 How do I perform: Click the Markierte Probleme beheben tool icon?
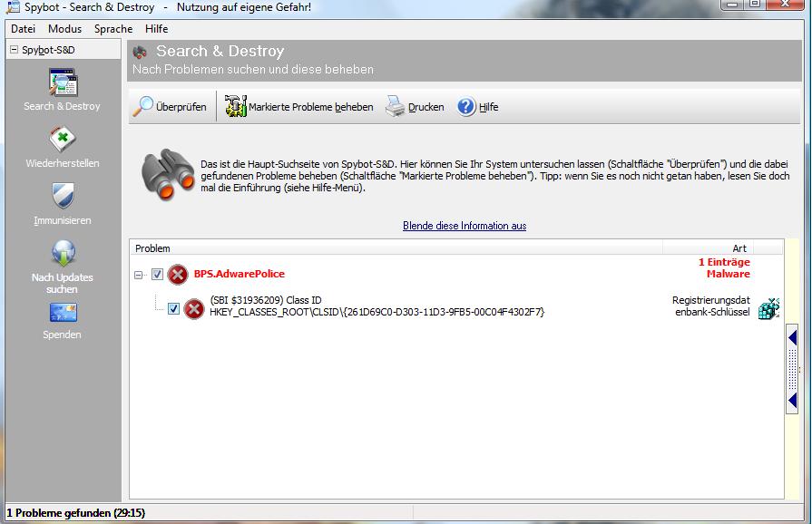[x=236, y=107]
